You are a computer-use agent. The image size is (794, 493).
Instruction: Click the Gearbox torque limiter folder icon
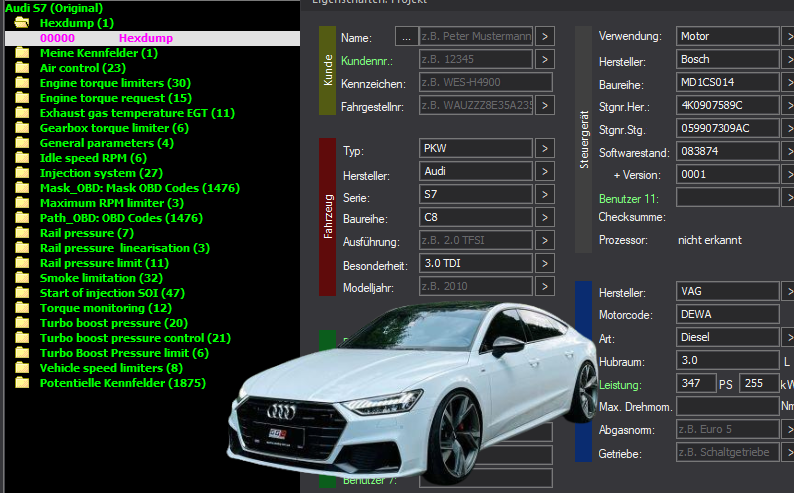point(22,128)
